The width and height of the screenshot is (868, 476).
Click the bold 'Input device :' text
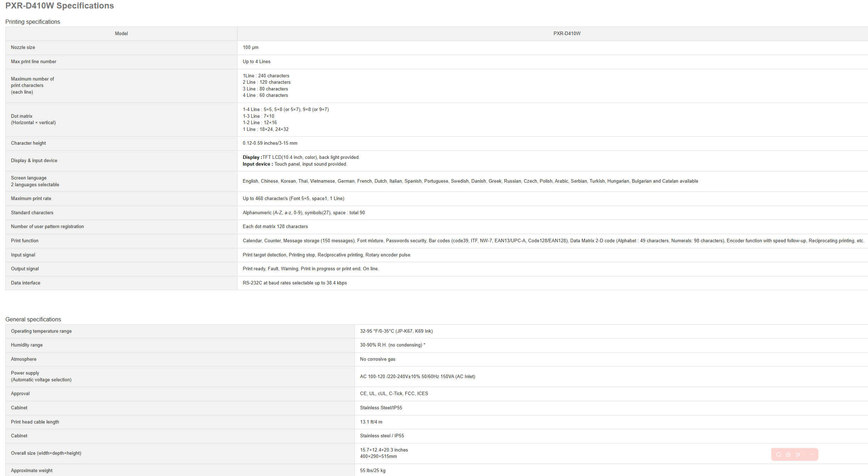(x=257, y=164)
